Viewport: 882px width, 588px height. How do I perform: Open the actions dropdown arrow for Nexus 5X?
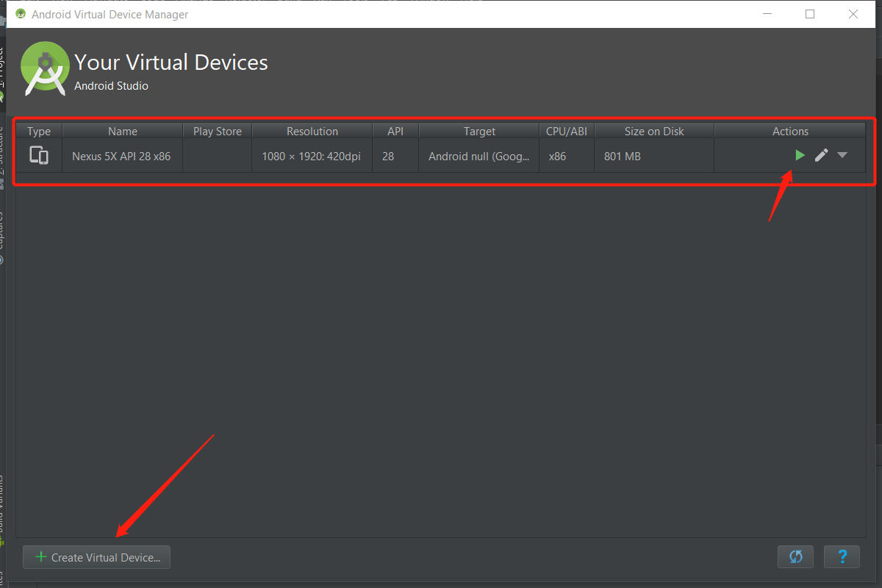coord(842,155)
